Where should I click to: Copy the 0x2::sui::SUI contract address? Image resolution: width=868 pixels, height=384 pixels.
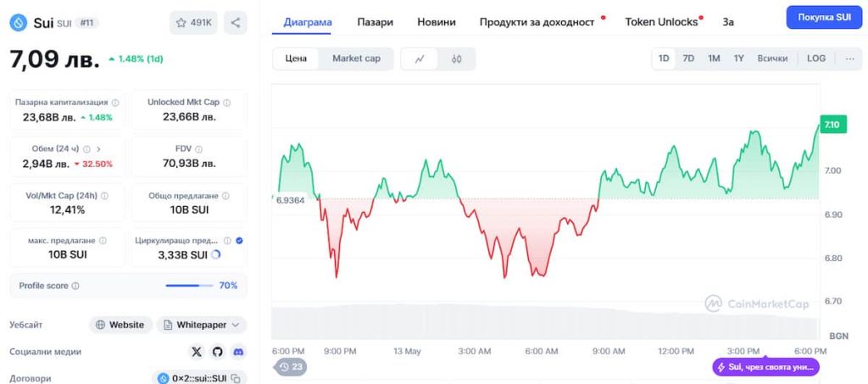[236, 378]
